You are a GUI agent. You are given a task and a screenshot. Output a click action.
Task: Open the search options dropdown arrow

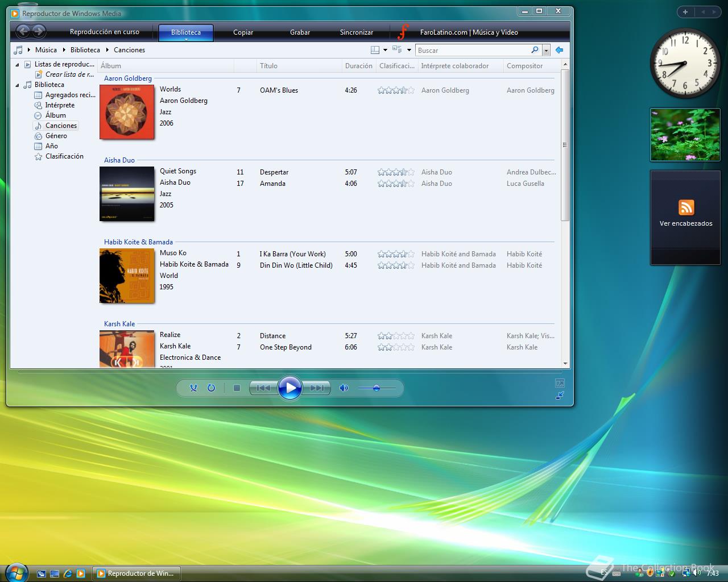[x=546, y=50]
